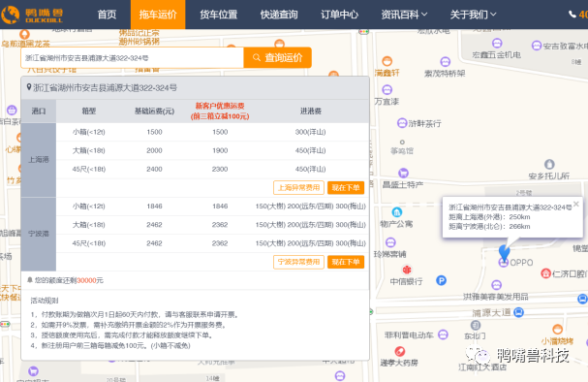Close the map address info popup
The width and height of the screenshot is (588, 382).
[x=576, y=204]
